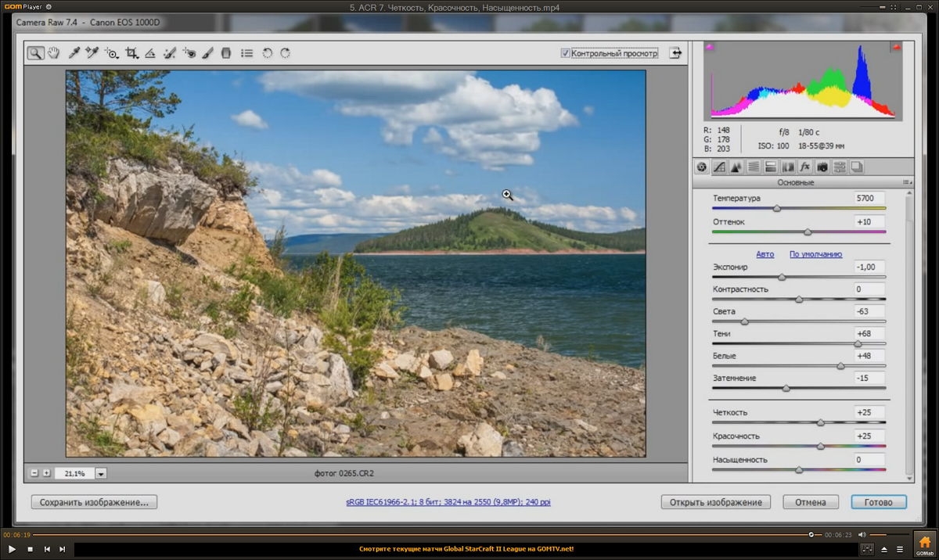Toggle the highlight clipping warning in histogram
939x560 pixels.
[x=896, y=48]
